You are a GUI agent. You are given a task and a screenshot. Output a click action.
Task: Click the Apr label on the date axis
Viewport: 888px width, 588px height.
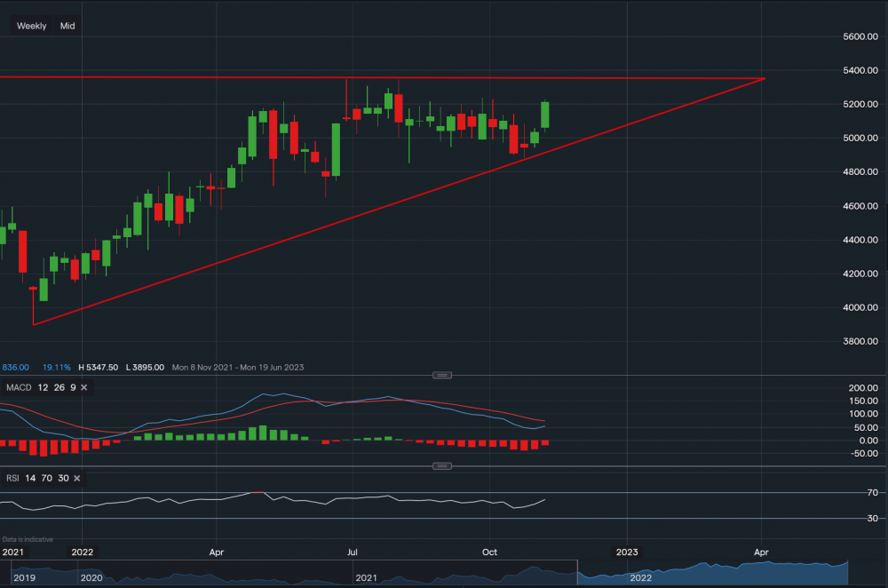tap(216, 552)
